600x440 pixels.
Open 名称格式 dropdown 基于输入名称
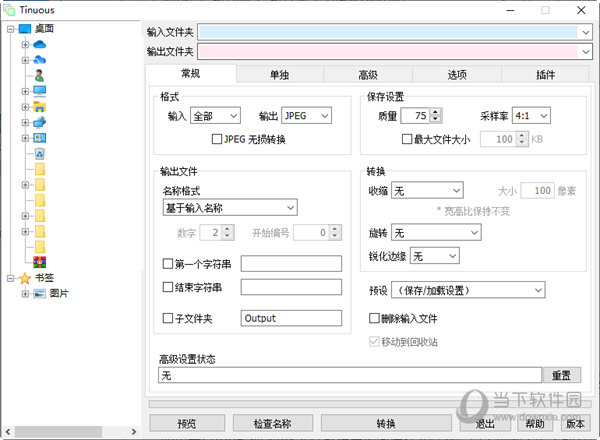coord(230,208)
